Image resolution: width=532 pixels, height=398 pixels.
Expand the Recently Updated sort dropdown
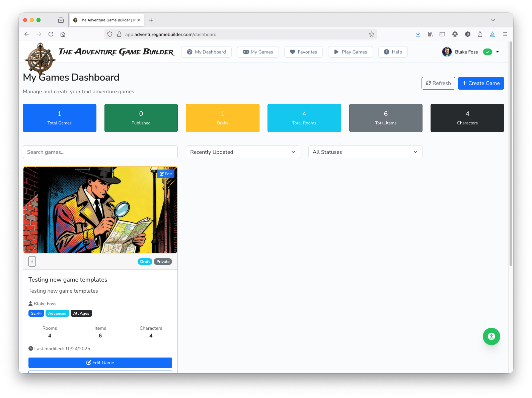pos(243,152)
